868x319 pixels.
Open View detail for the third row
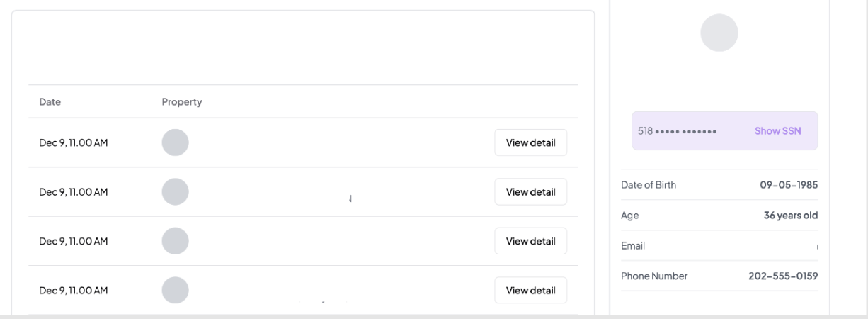pos(530,241)
